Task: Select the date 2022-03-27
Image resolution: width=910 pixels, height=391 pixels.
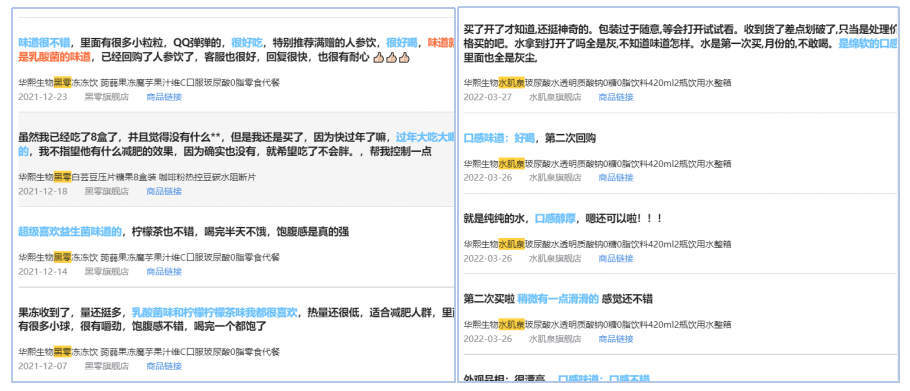Action: (x=488, y=97)
